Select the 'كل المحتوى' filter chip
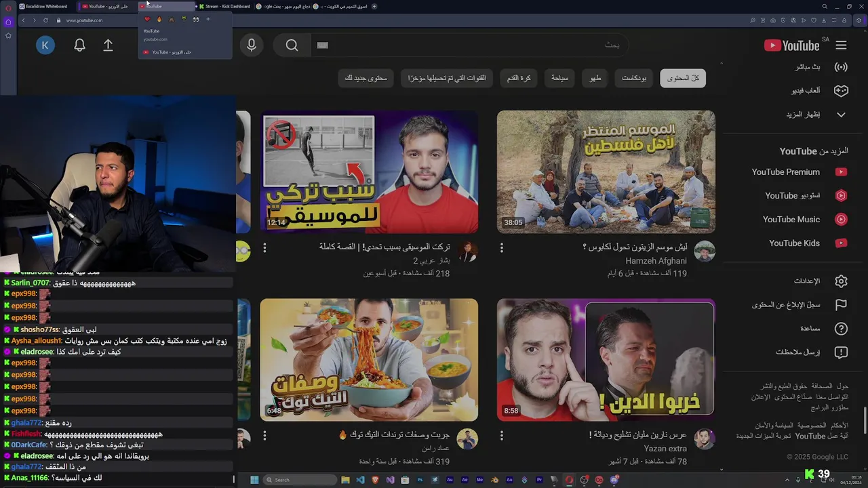The image size is (868, 488). click(x=683, y=78)
